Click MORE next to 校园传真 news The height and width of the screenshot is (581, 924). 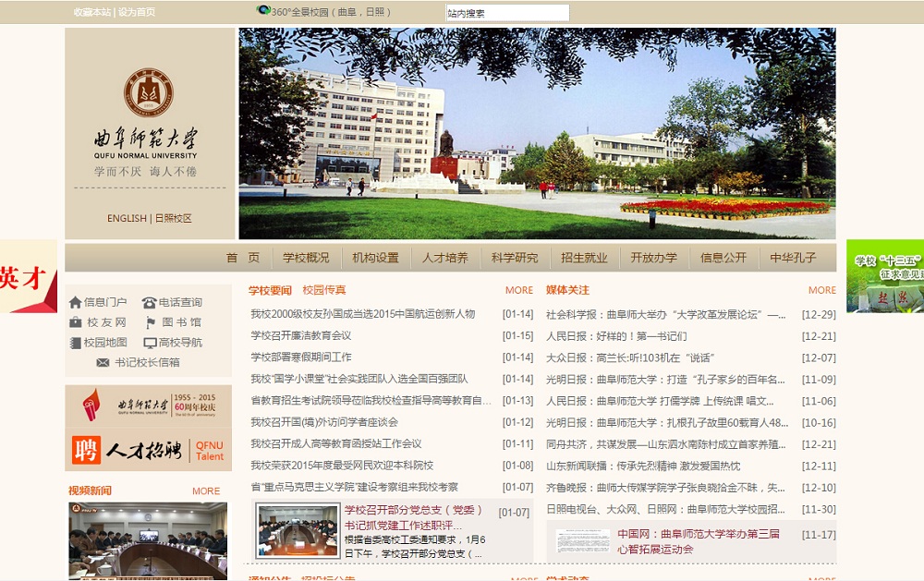519,290
